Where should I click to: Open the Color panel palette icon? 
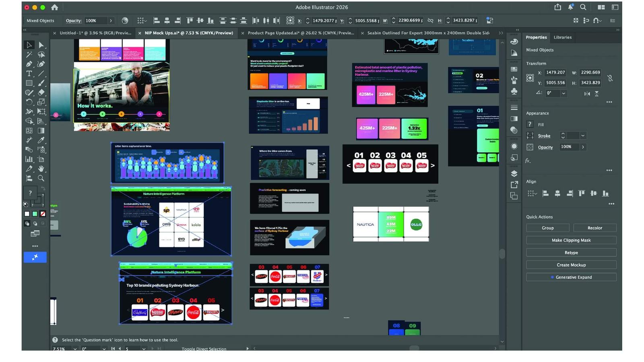click(514, 42)
